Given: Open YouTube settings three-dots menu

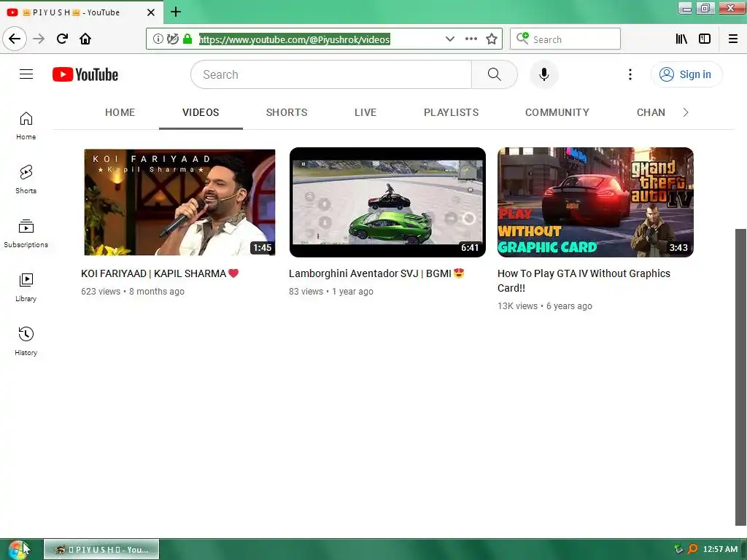Looking at the screenshot, I should [x=630, y=74].
